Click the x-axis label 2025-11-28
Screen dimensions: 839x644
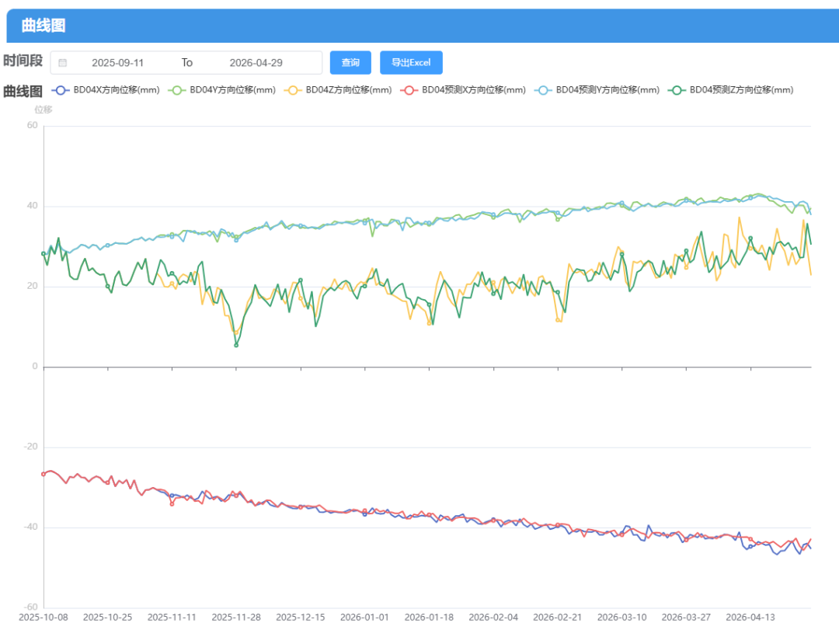pos(236,618)
